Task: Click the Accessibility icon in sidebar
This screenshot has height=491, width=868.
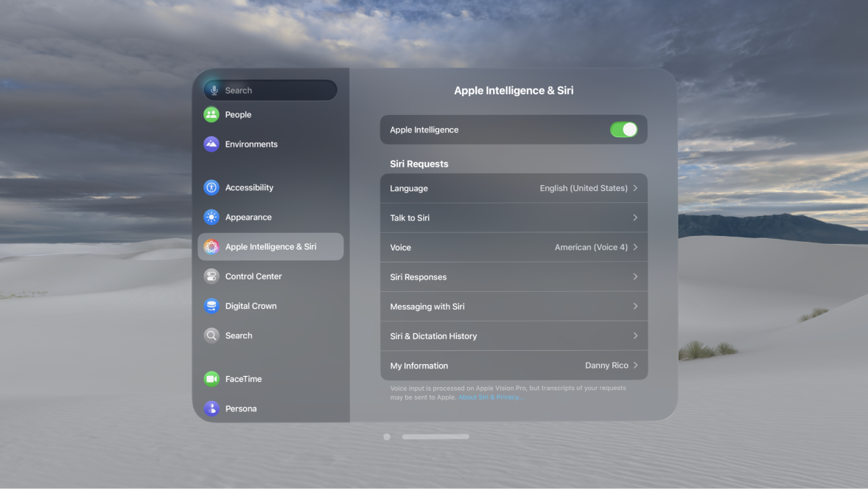Action: (x=211, y=187)
